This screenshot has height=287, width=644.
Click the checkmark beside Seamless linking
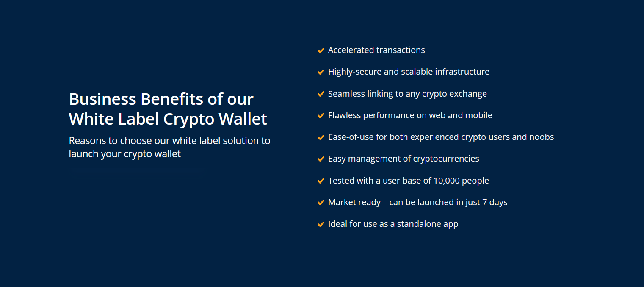click(x=321, y=94)
